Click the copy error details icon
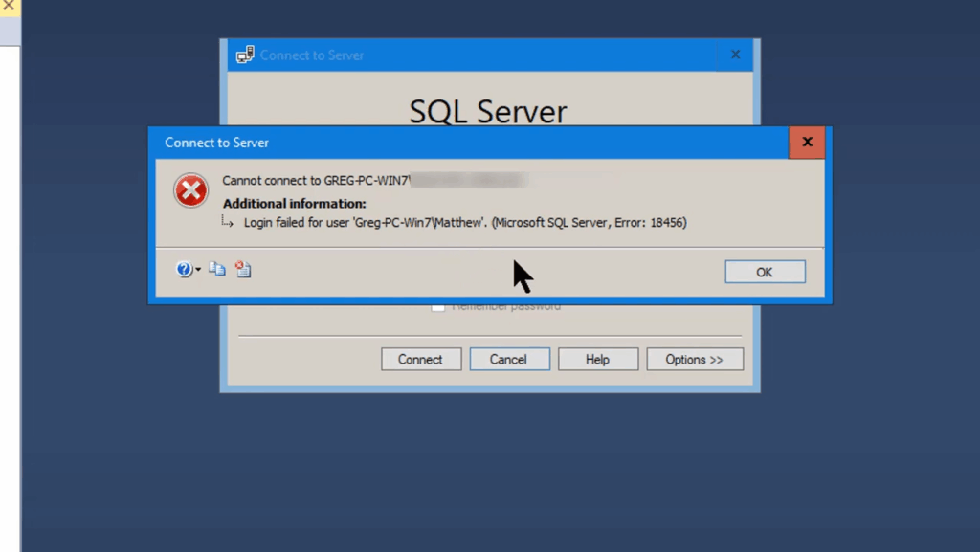This screenshot has width=980, height=552. tap(242, 269)
